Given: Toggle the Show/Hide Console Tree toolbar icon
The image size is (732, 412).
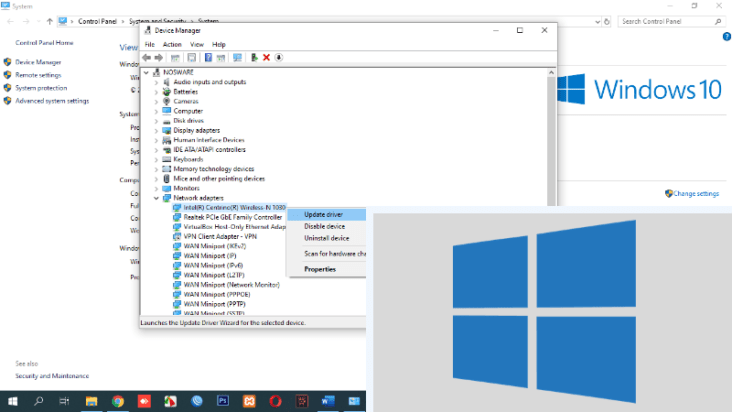Looking at the screenshot, I should click(x=175, y=57).
